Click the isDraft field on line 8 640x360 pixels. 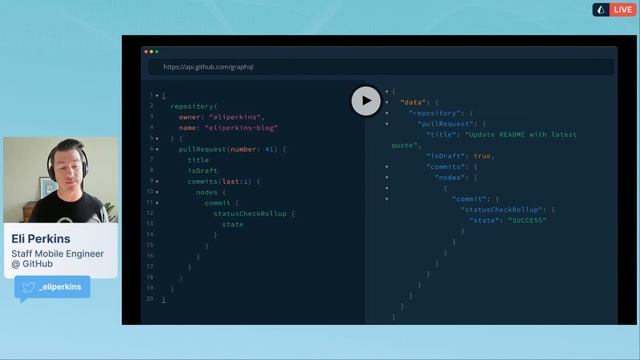point(203,171)
